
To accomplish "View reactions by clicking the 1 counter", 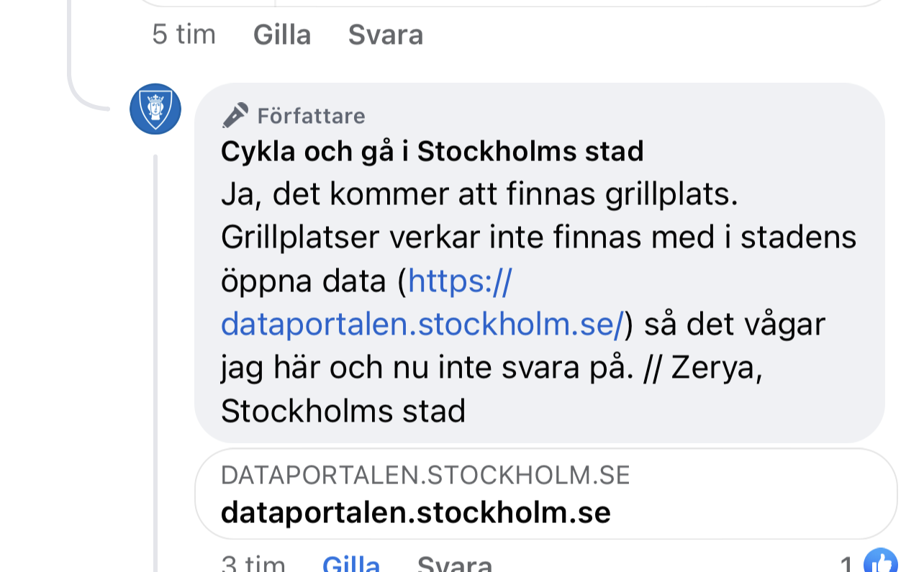I will pyautogui.click(x=846, y=563).
